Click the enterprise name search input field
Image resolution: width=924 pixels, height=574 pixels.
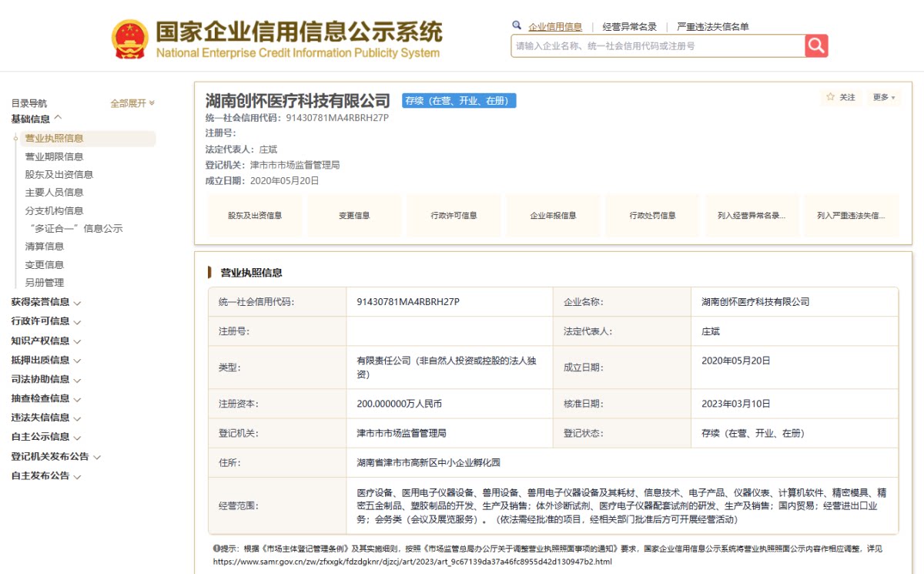coord(658,46)
